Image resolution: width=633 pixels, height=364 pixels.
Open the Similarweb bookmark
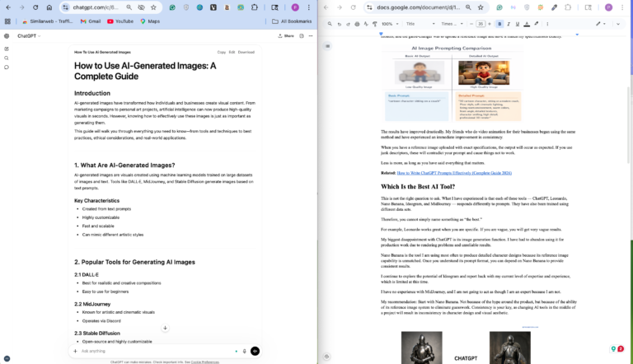coord(48,21)
